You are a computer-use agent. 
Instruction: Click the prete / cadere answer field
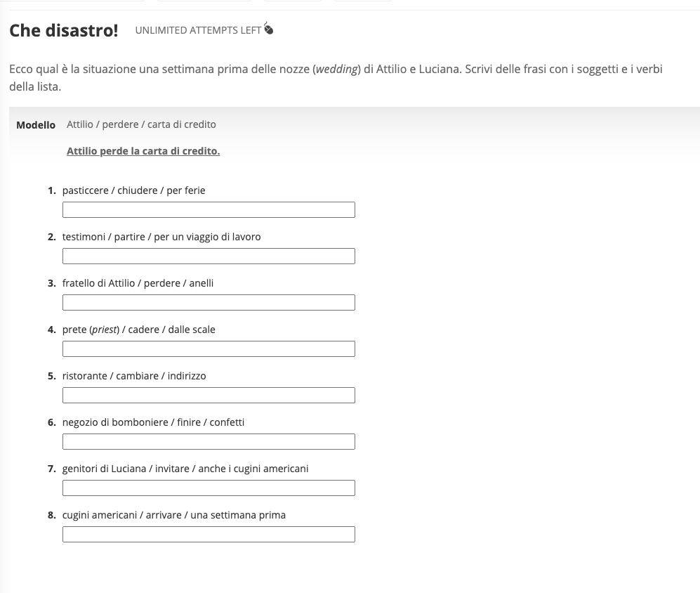click(209, 349)
